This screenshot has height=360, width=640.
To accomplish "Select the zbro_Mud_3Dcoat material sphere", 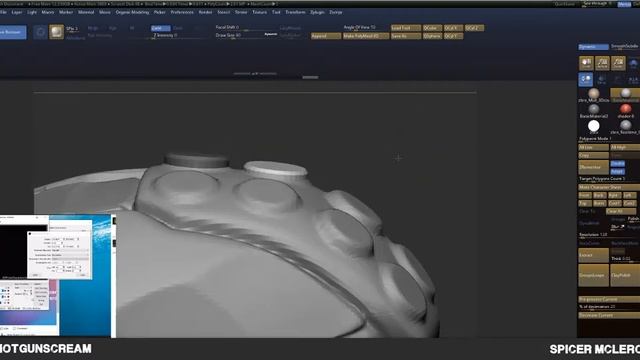I will (594, 95).
